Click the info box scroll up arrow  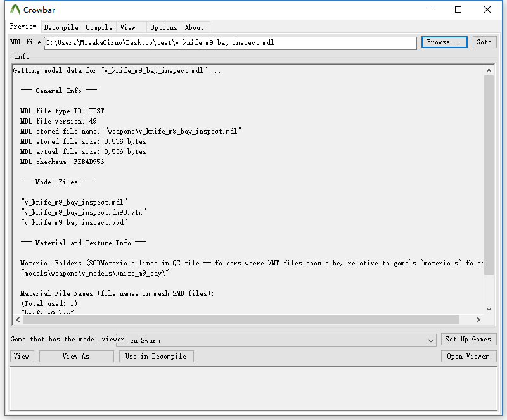489,70
